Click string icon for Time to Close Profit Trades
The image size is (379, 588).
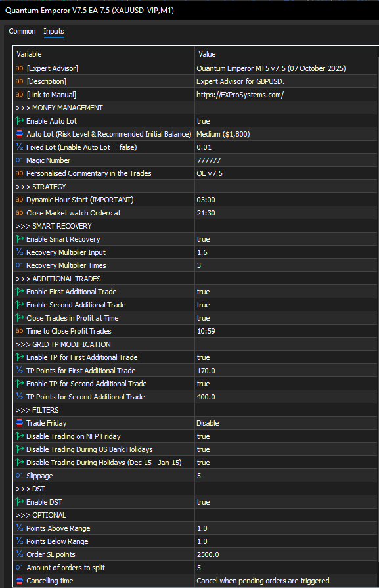20,330
